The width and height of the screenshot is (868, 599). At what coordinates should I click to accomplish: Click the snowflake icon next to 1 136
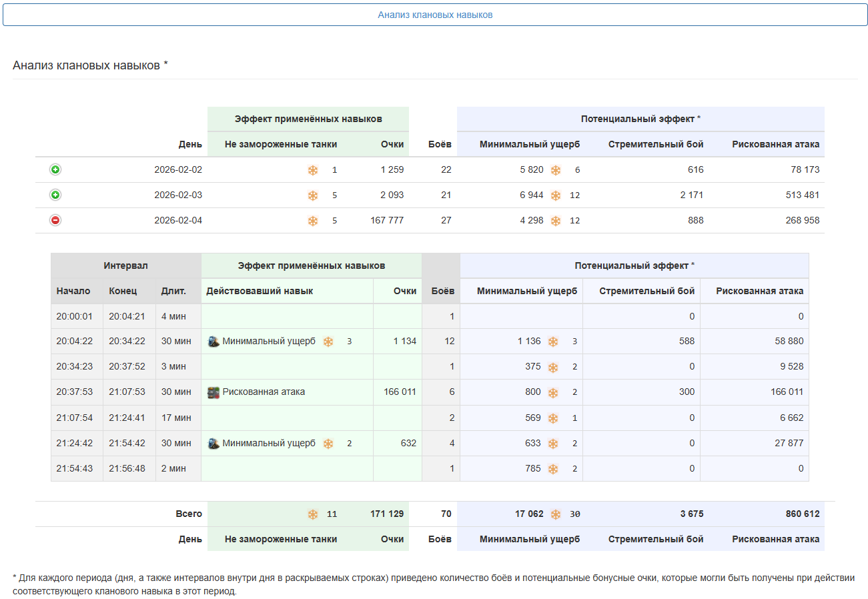pos(553,342)
